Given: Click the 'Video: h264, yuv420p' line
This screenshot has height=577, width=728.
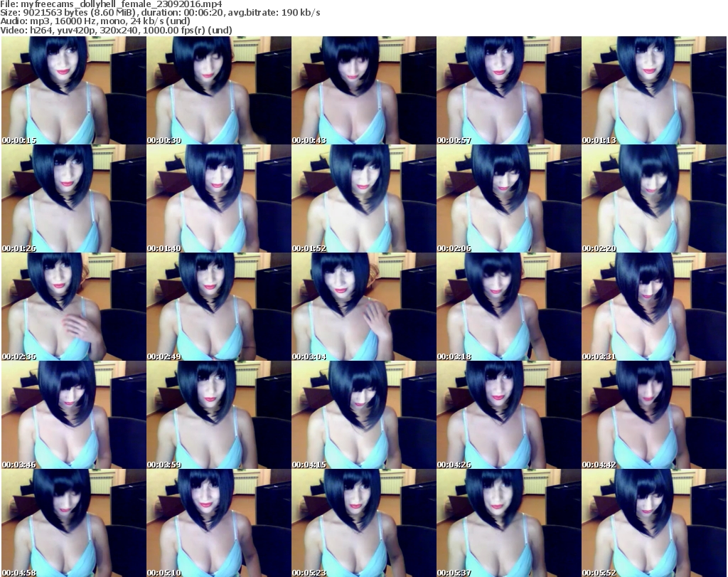Looking at the screenshot, I should pyautogui.click(x=116, y=31).
